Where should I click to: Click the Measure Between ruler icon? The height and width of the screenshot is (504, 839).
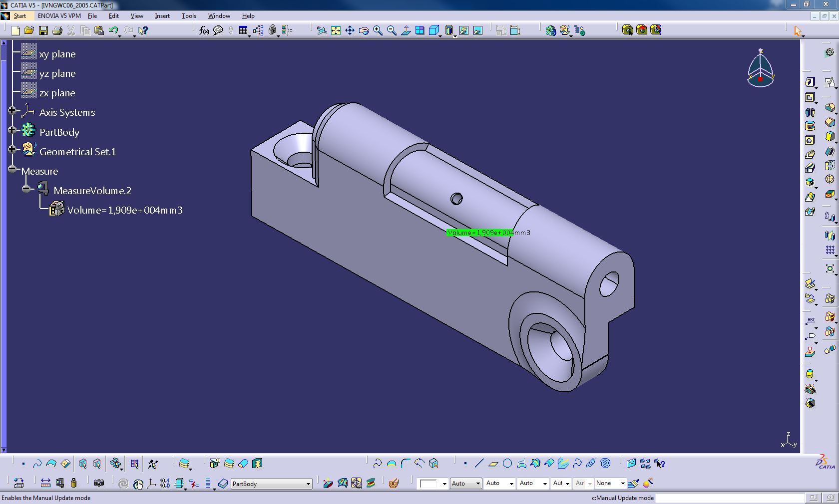point(45,483)
